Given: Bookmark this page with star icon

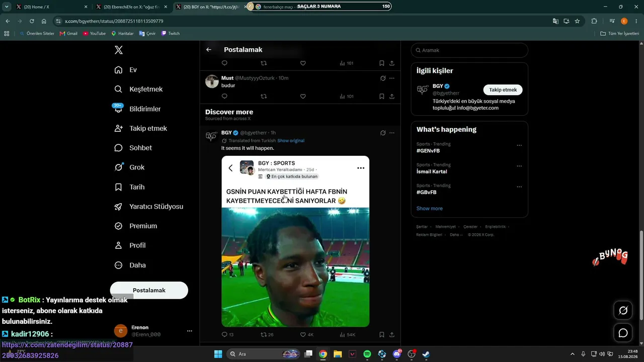Looking at the screenshot, I should [x=577, y=21].
